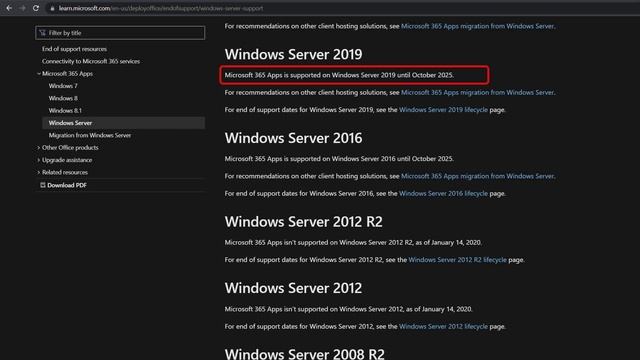The image size is (640, 360).
Task: Click the Windows Server 2012 heading
Action: [293, 288]
